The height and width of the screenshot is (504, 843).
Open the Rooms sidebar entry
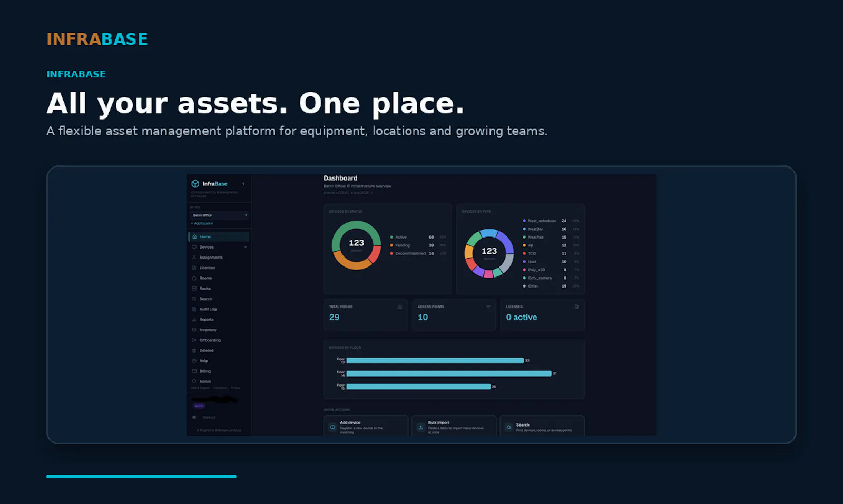[219, 278]
